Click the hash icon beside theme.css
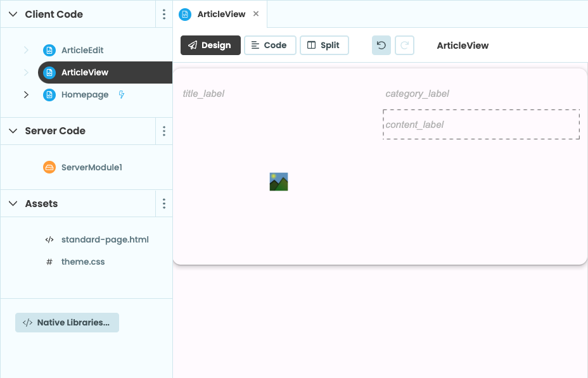 (x=49, y=261)
